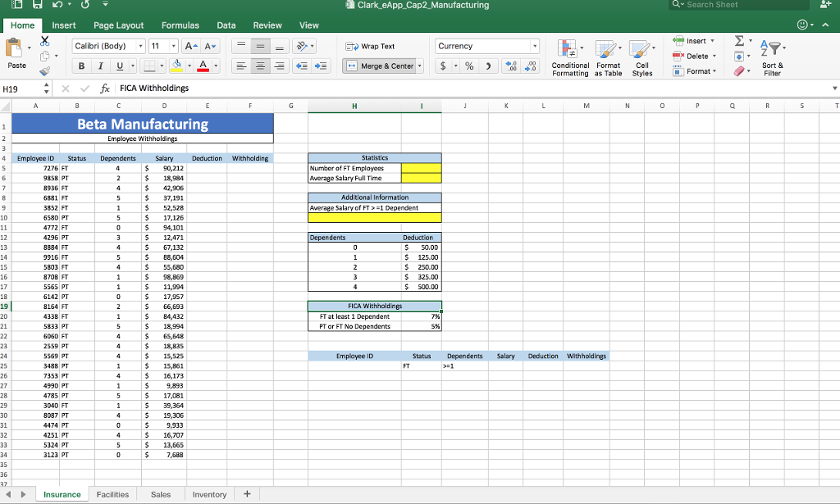
Task: Add a new sheet with the plus button
Action: [x=246, y=494]
